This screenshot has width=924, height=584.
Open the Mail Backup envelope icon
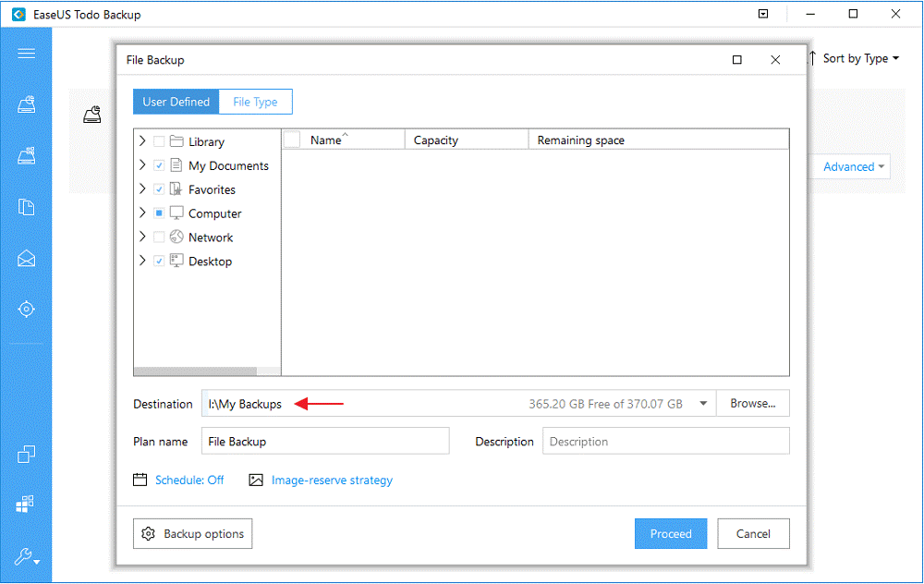pos(25,257)
